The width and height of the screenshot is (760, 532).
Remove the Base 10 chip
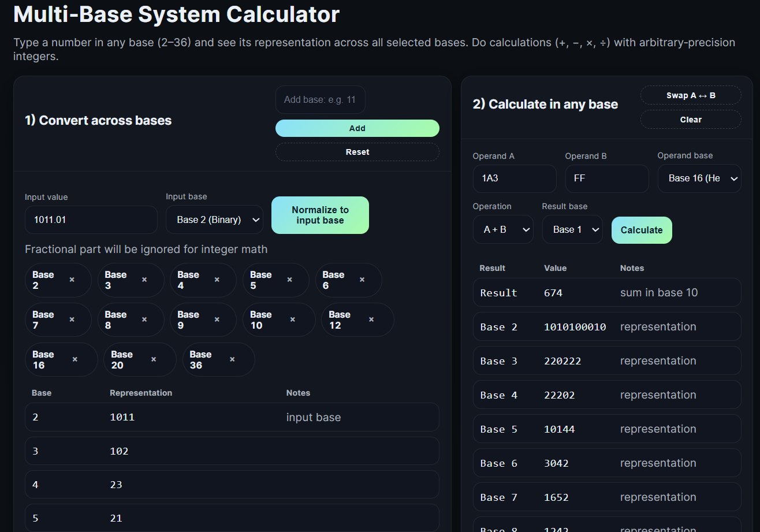coord(293,319)
